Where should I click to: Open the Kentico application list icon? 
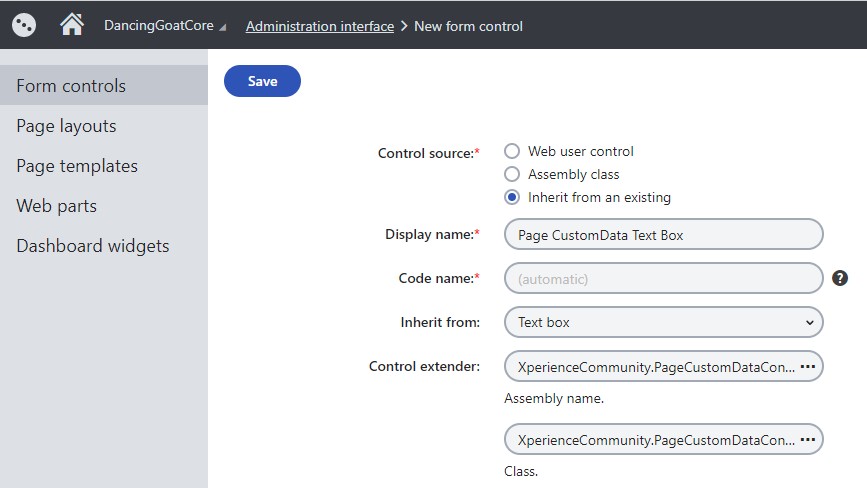24,24
